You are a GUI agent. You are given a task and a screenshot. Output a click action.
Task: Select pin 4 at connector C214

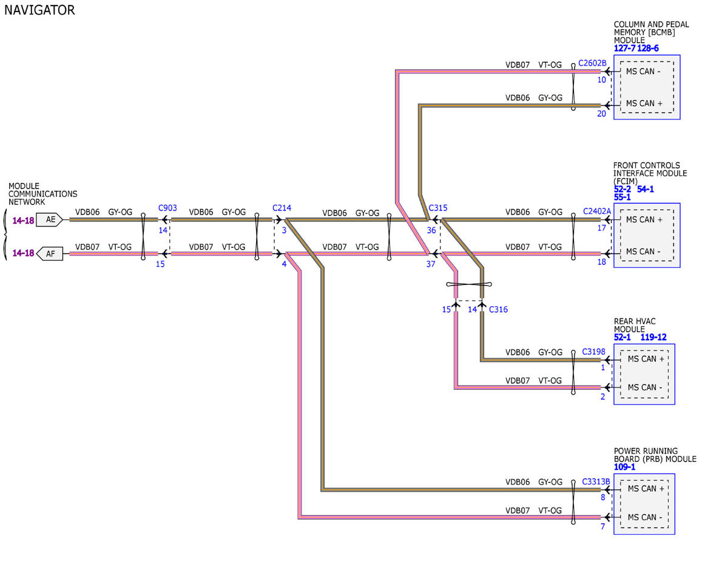click(x=284, y=264)
